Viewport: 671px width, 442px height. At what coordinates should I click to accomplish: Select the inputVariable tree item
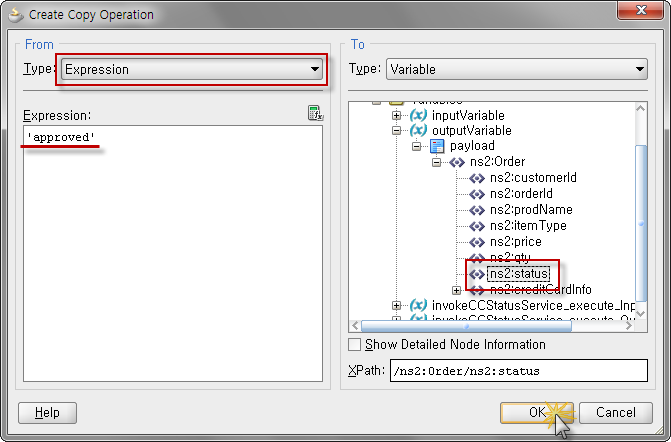point(468,116)
